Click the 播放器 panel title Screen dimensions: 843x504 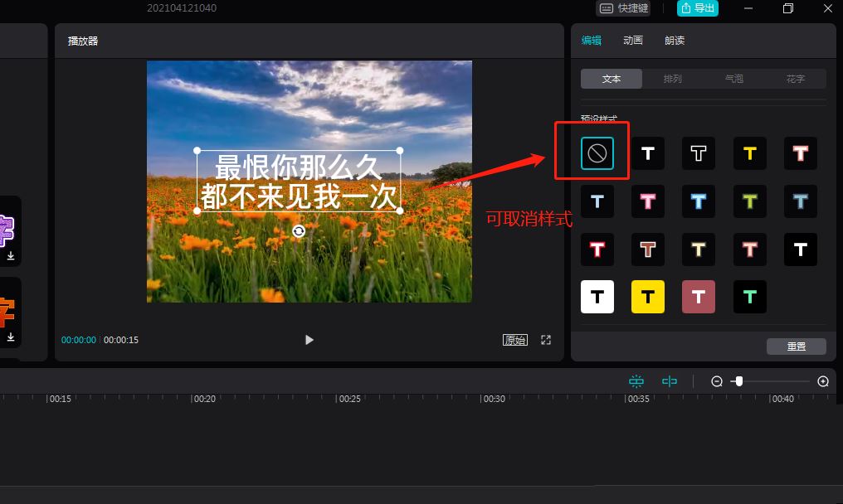(83, 41)
